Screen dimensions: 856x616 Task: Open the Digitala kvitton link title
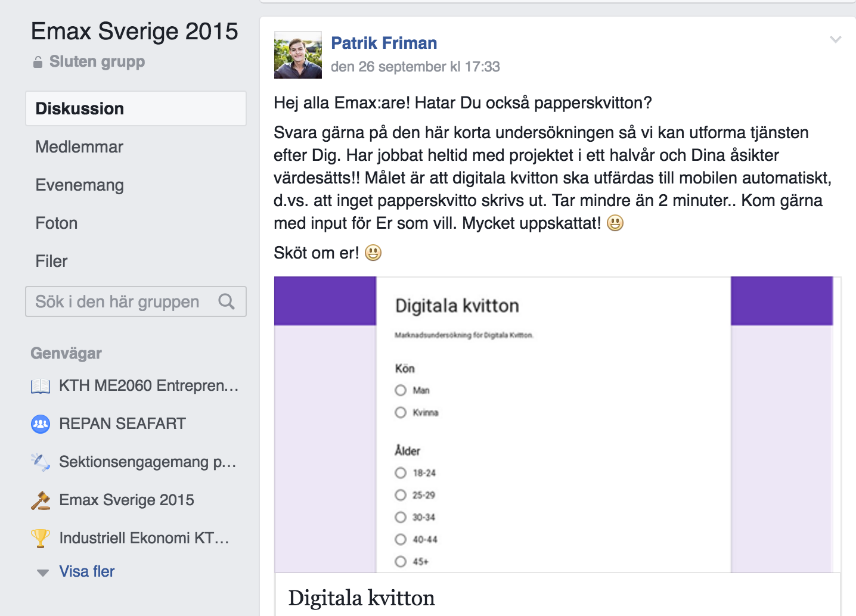pyautogui.click(x=361, y=598)
